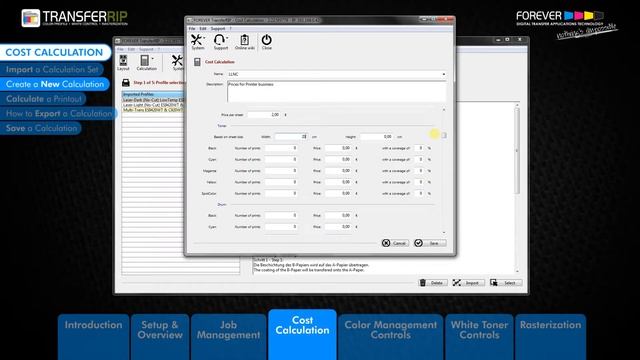Click Import a Calculation Set chapter link
Screen dimensions: 640x360
[x=52, y=69]
